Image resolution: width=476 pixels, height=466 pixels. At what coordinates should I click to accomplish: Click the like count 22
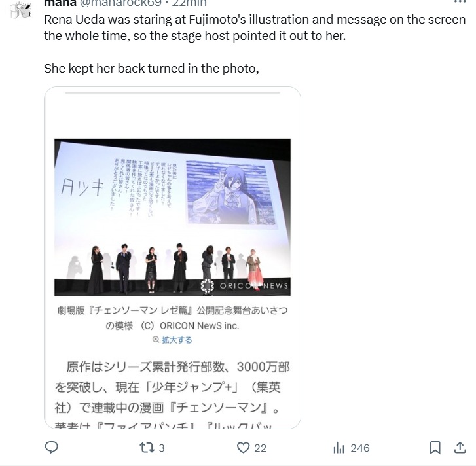click(x=260, y=448)
